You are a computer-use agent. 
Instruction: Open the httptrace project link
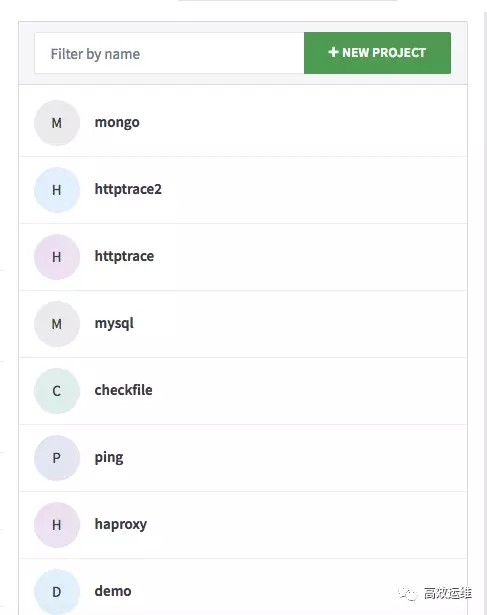click(124, 256)
